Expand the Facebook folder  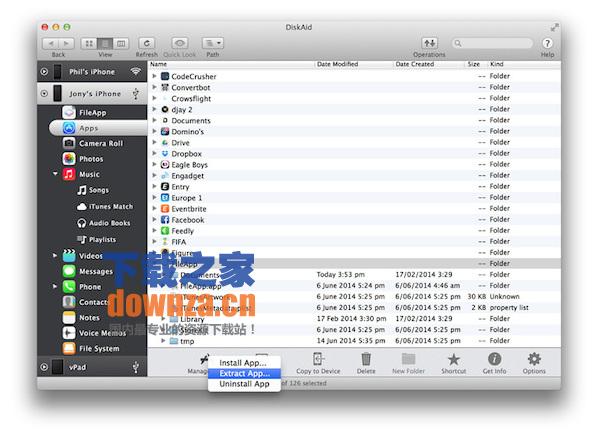(154, 220)
